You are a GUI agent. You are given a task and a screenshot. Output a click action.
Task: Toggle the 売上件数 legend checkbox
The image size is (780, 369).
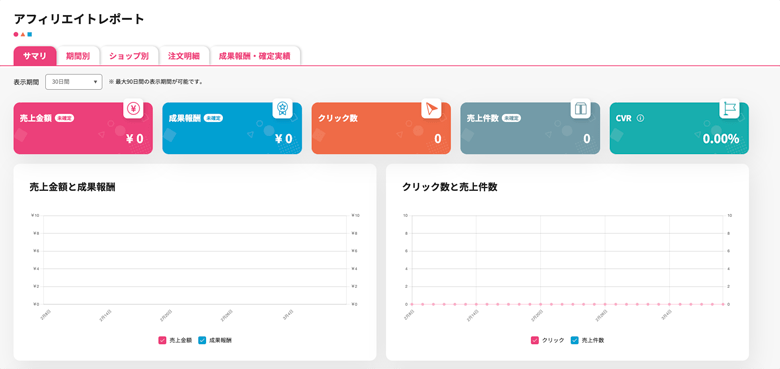(575, 341)
